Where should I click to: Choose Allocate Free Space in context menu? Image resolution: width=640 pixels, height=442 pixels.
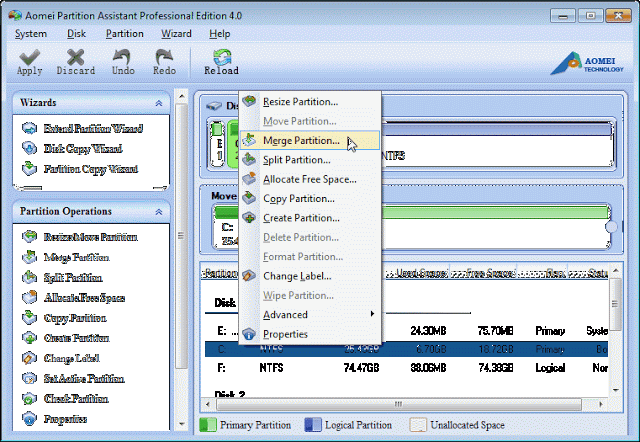310,179
